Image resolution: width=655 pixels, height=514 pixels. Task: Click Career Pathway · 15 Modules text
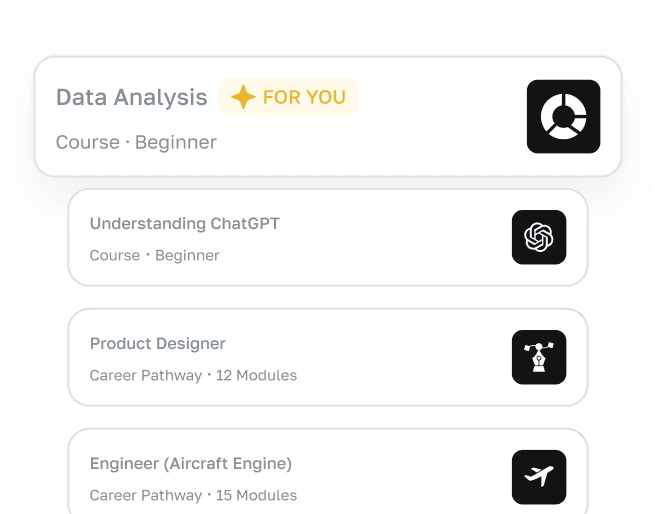pyautogui.click(x=193, y=495)
